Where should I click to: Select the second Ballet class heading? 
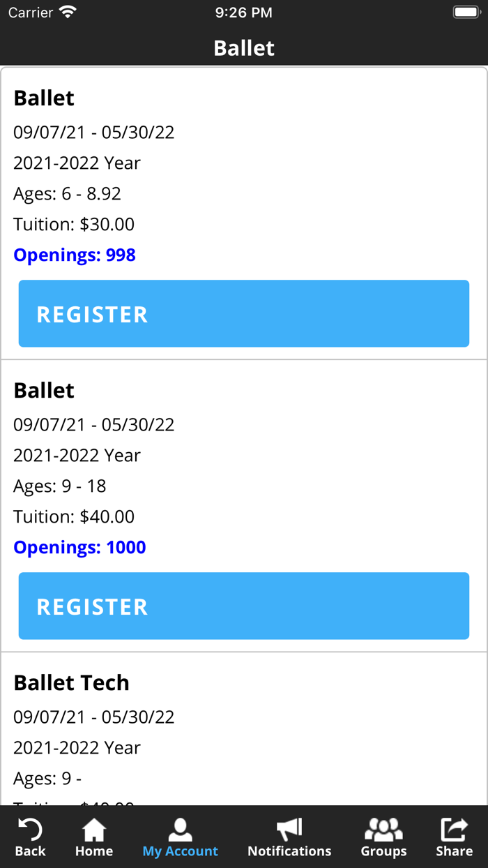point(43,390)
